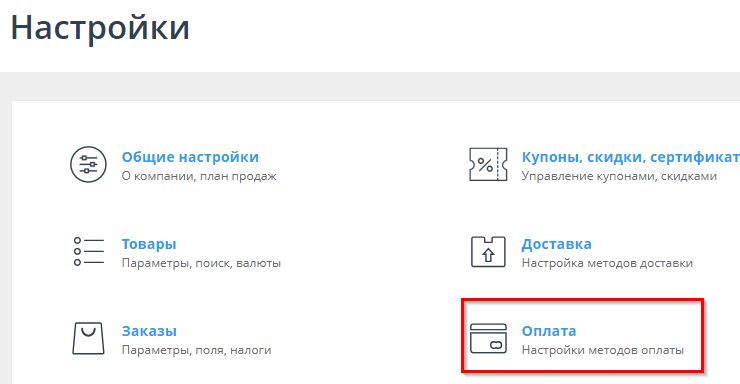This screenshot has width=740, height=384.
Task: Click the text 'Параметры, поиск, валюты'
Action: (x=201, y=263)
